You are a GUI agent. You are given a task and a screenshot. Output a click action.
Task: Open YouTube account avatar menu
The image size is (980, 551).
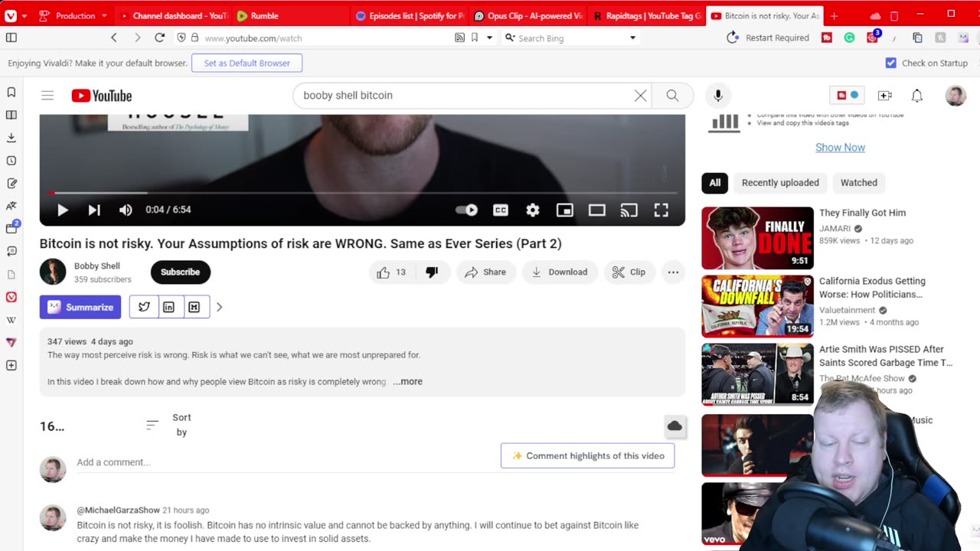click(955, 96)
